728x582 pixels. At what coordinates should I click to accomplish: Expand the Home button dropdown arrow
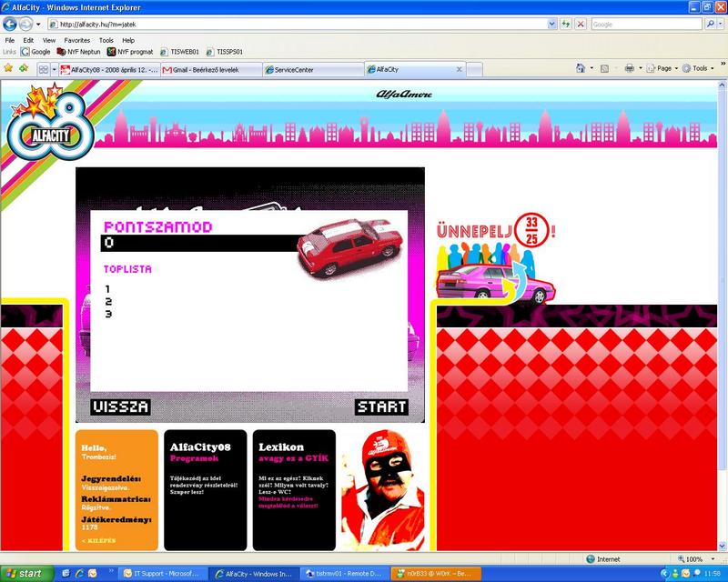[x=591, y=69]
